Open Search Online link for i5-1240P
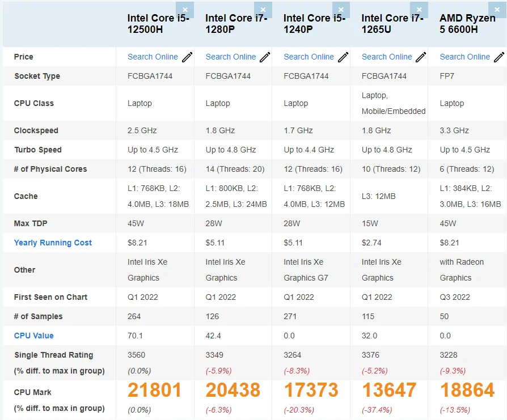 pyautogui.click(x=309, y=57)
